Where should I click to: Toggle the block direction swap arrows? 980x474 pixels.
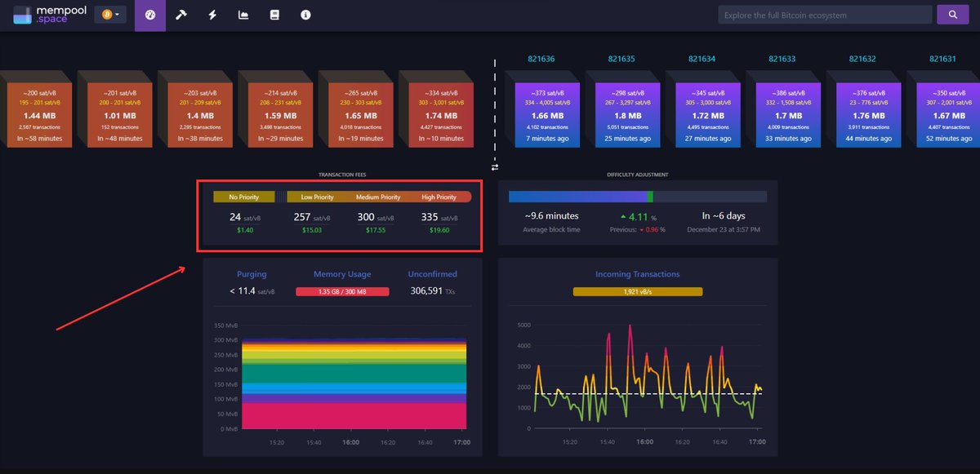[494, 166]
